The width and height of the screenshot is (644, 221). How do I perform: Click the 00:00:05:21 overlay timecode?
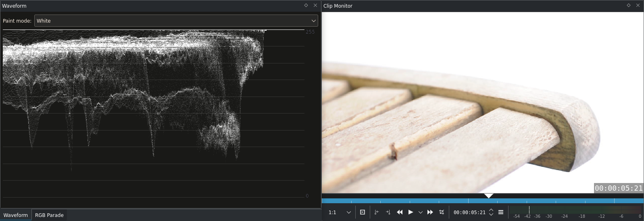click(x=619, y=188)
